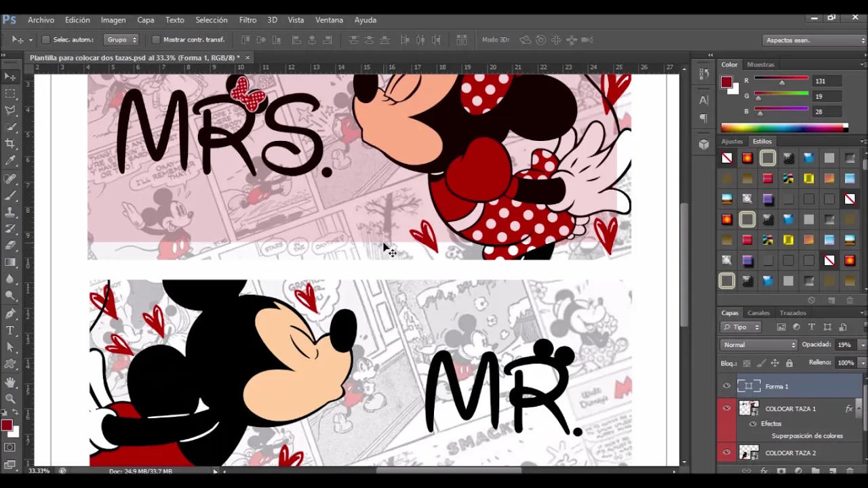This screenshot has height=488, width=868.
Task: Click the Opacidad 19% field
Action: pos(844,345)
